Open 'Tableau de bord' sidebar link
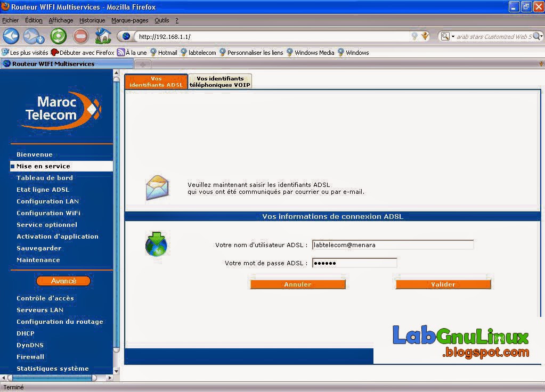The width and height of the screenshot is (545, 392). coord(45,177)
